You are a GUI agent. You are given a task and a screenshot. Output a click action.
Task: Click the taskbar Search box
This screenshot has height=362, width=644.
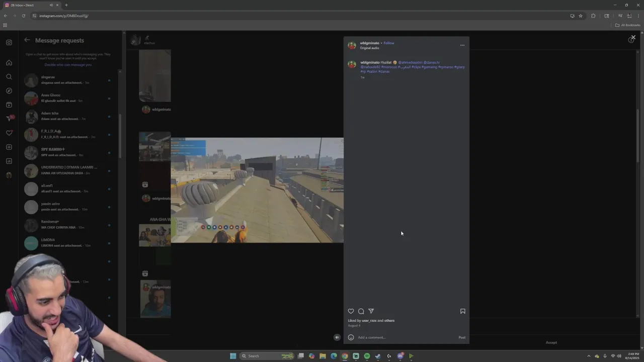tap(268, 356)
